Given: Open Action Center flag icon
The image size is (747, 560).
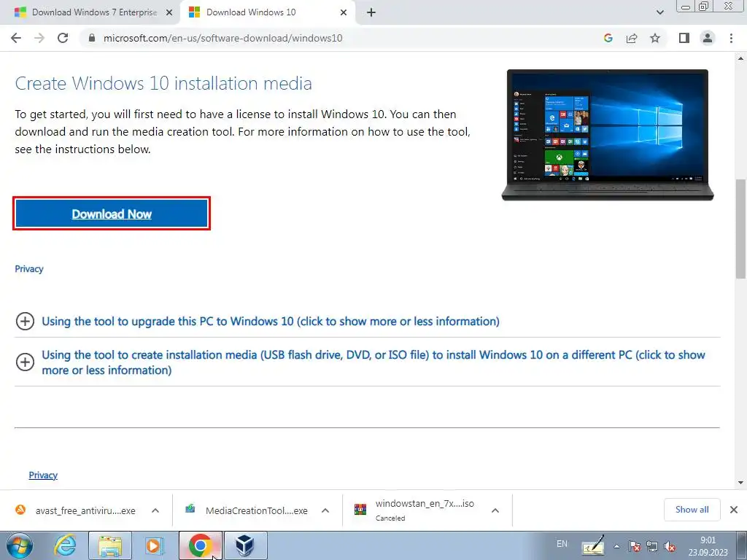Looking at the screenshot, I should 634,546.
